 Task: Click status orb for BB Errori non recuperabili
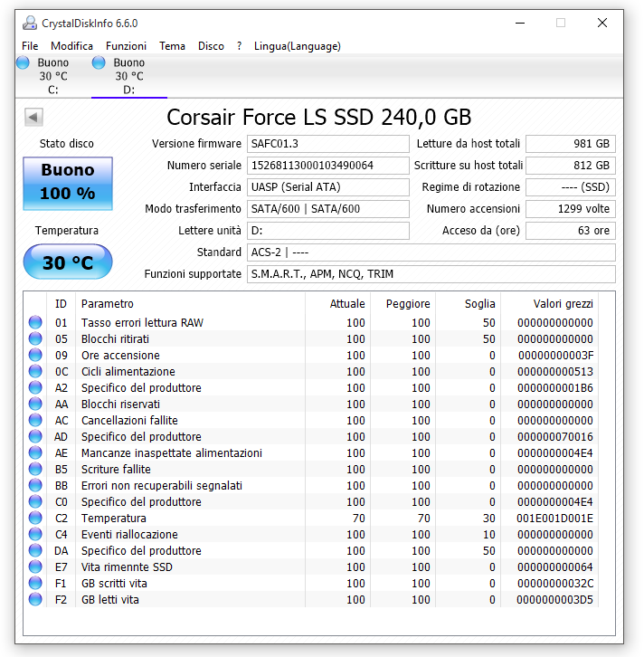[x=35, y=485]
